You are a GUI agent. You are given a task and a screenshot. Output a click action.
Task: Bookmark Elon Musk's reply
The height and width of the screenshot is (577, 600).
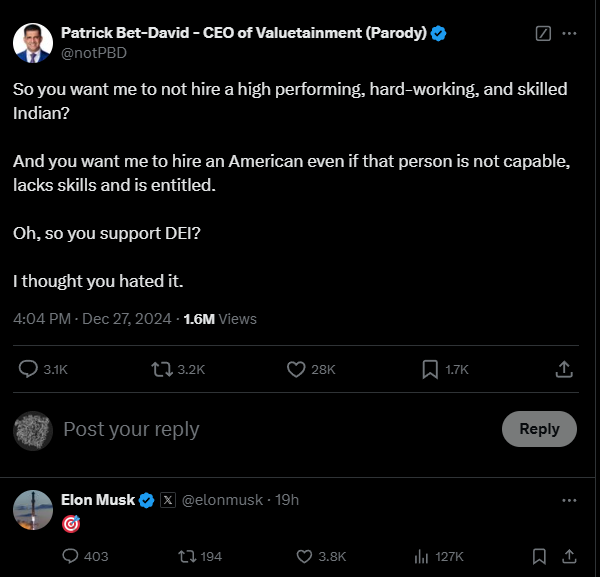[x=539, y=556]
